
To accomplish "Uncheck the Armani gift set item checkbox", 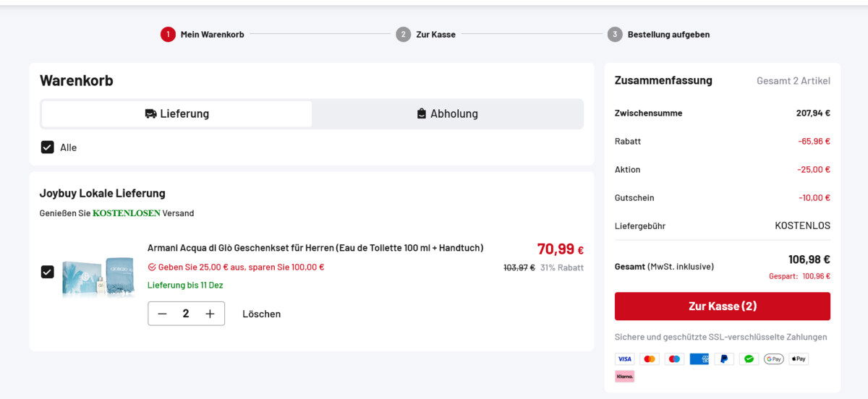I will [x=48, y=272].
